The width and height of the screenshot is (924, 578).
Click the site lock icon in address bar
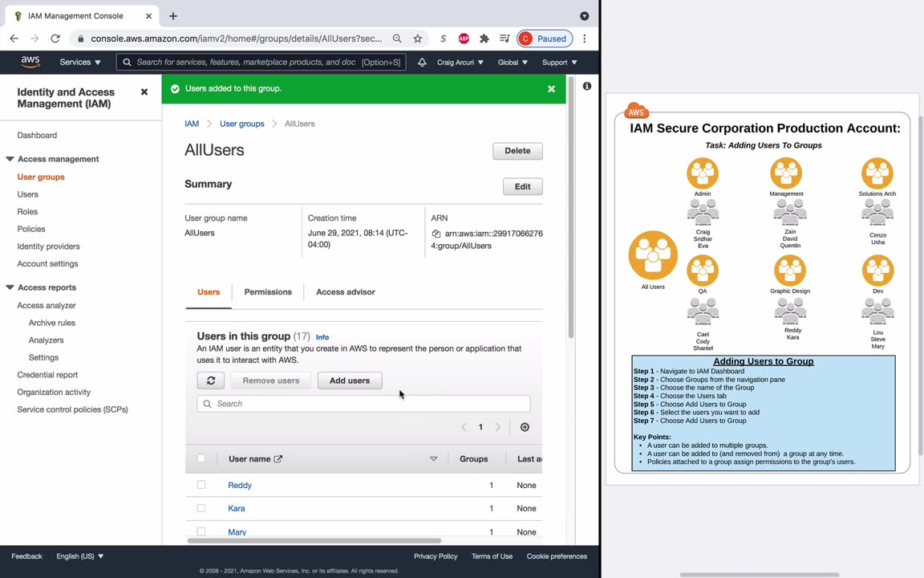(x=81, y=39)
